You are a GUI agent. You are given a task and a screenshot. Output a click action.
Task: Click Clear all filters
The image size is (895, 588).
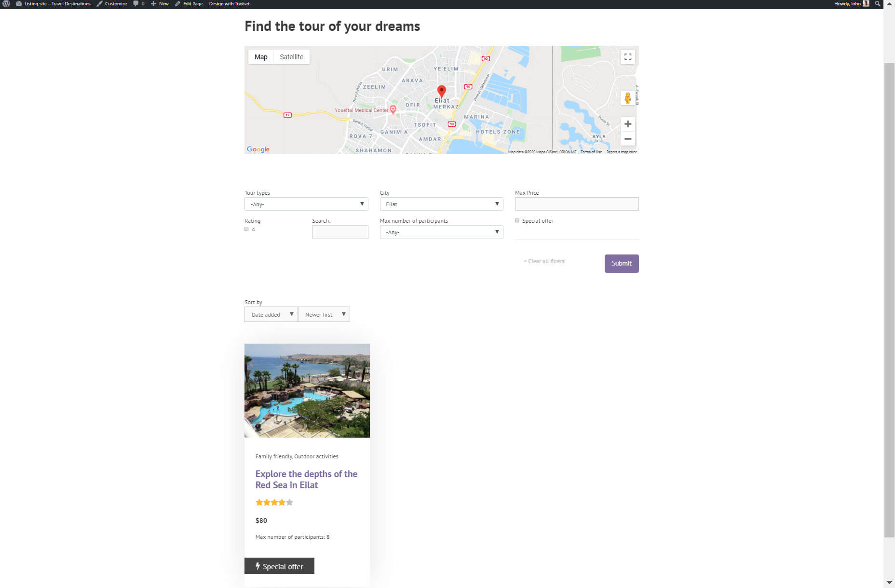pyautogui.click(x=544, y=261)
